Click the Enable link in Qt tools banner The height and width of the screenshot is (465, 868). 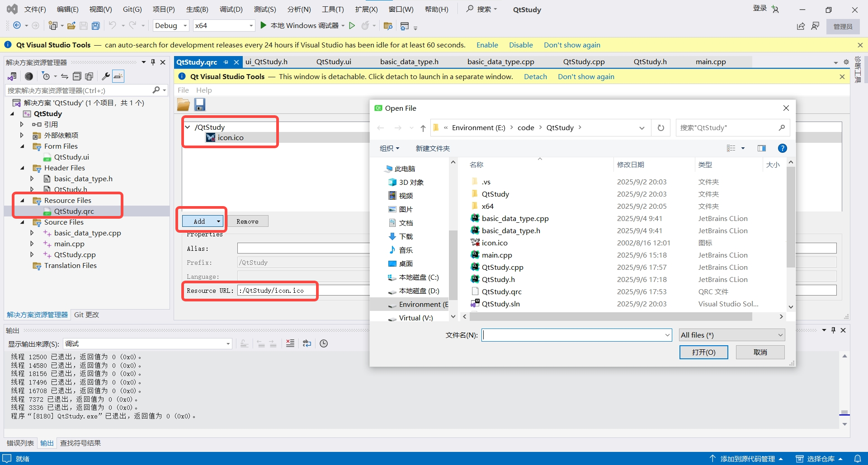pyautogui.click(x=487, y=45)
